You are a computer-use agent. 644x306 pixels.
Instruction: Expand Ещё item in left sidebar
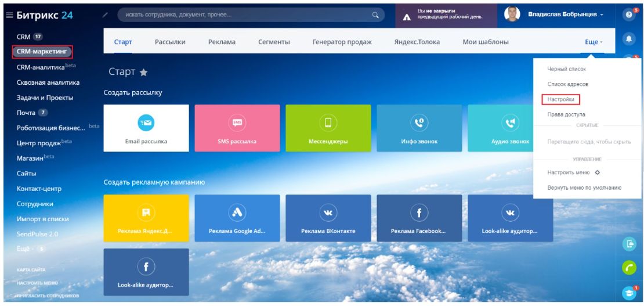point(31,249)
